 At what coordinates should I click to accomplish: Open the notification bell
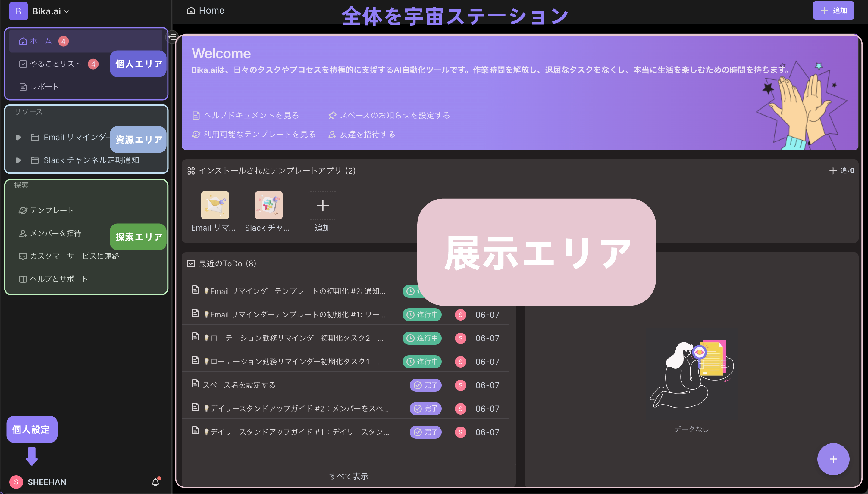point(155,482)
